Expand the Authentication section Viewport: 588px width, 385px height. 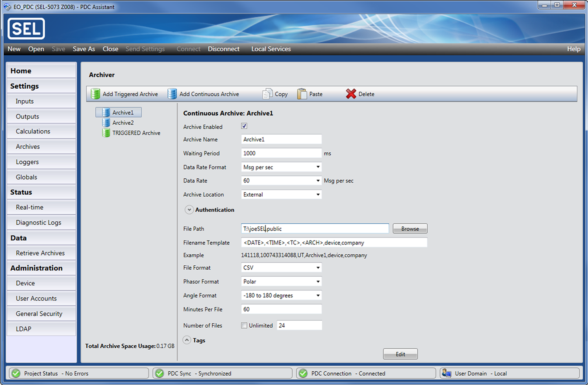tap(189, 210)
